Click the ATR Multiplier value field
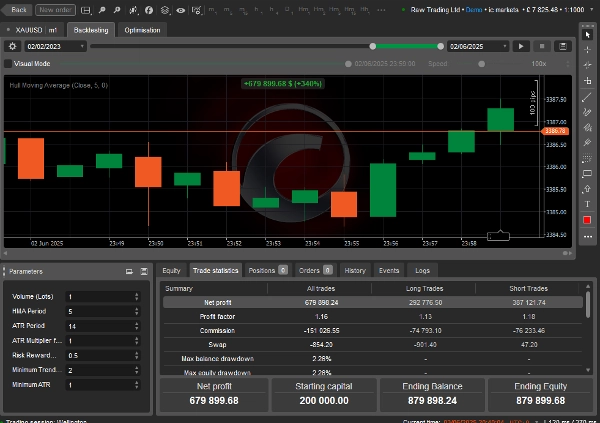 pos(103,341)
